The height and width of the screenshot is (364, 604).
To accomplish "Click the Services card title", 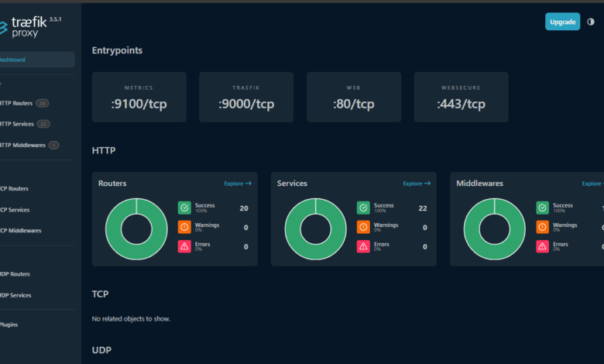I will click(292, 184).
